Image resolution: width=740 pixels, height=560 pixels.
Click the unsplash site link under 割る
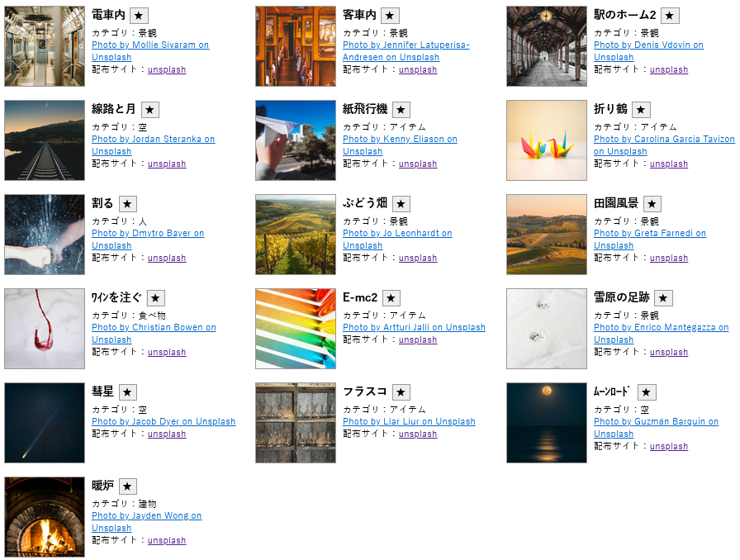coord(167,259)
